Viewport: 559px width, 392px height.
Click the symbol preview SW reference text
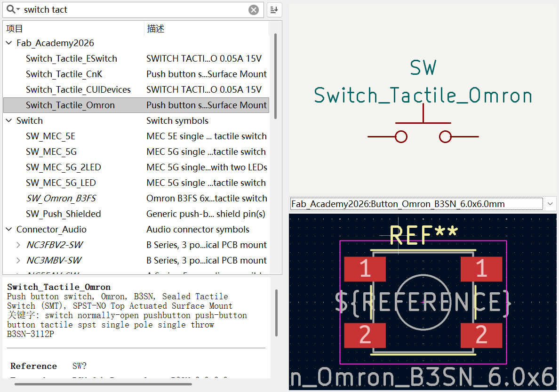coord(423,67)
